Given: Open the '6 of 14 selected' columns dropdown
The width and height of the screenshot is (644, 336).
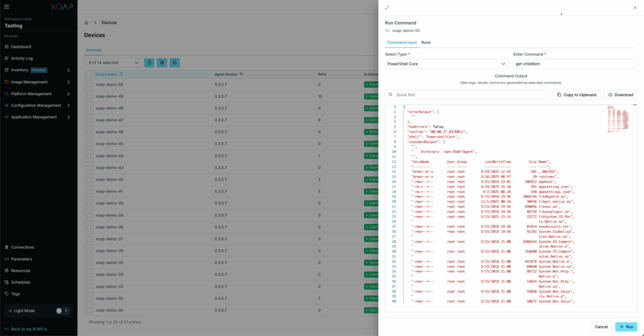Looking at the screenshot, I should click(113, 63).
